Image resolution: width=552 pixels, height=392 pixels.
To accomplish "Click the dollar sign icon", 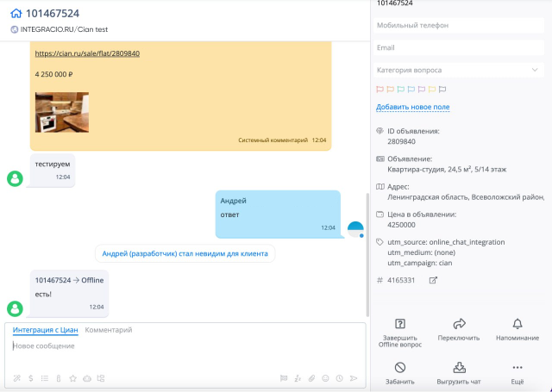I will point(31,378).
